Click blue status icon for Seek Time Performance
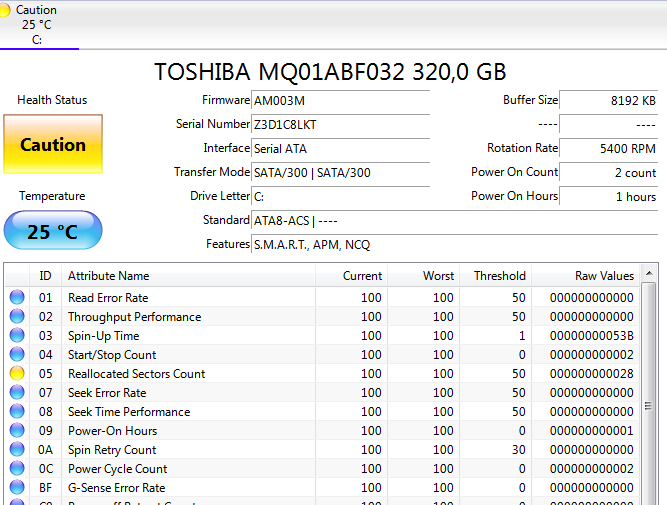The image size is (667, 505). (x=17, y=411)
